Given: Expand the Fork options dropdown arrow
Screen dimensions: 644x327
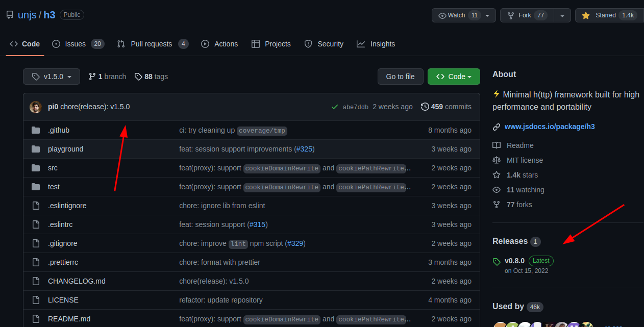Looking at the screenshot, I should (562, 15).
